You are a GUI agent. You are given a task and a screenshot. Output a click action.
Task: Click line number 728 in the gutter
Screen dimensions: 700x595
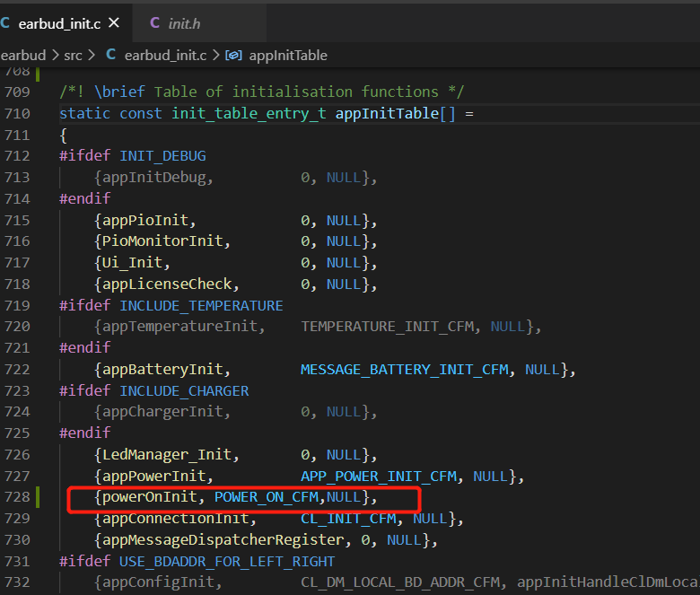pyautogui.click(x=18, y=497)
